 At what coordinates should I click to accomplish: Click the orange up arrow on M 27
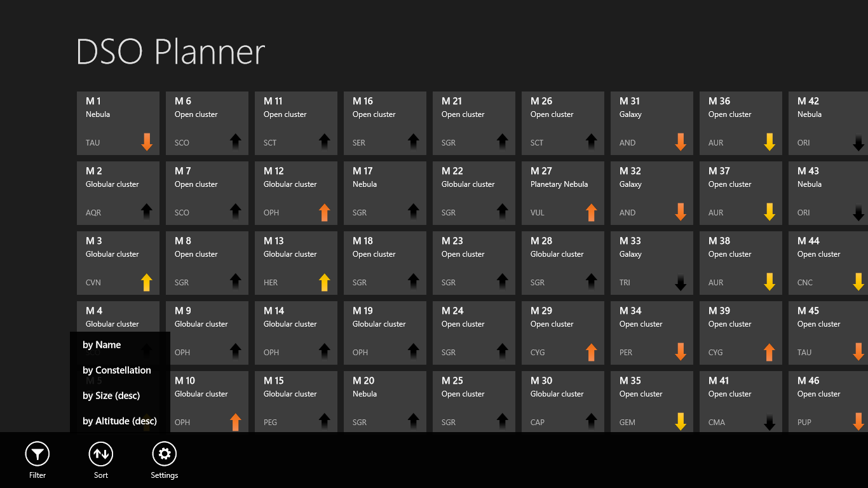592,212
